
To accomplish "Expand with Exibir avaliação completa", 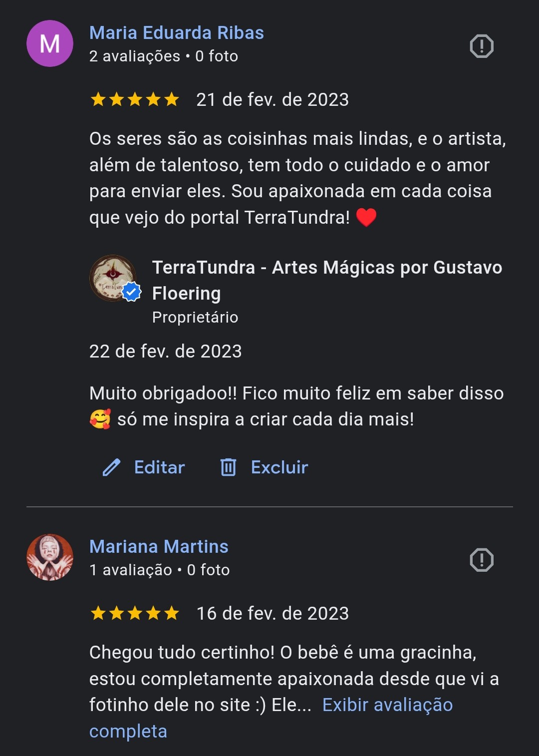I will pos(387,705).
